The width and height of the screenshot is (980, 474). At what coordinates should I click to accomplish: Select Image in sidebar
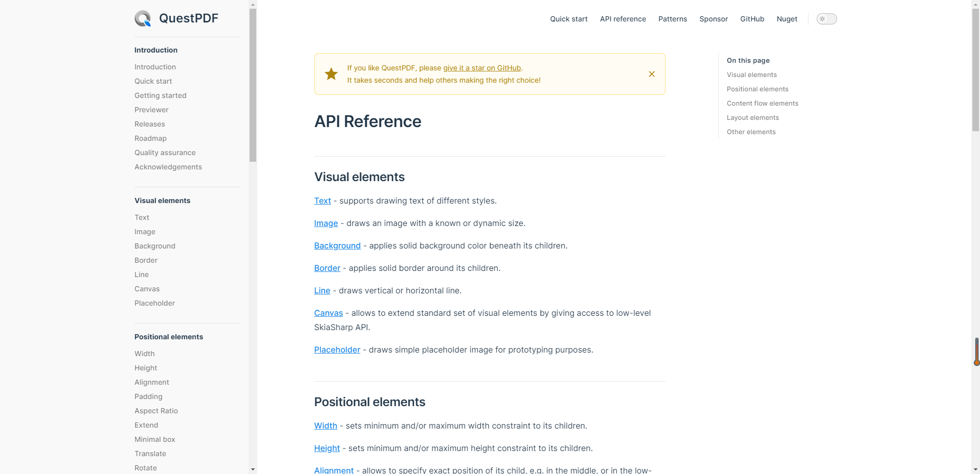[x=145, y=232]
